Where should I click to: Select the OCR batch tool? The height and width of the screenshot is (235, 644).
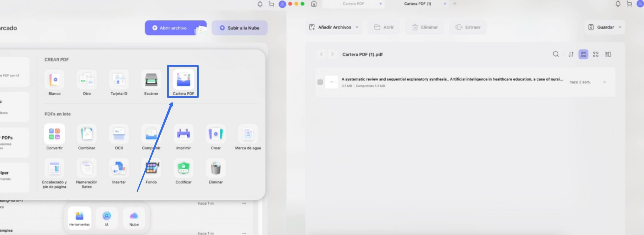tap(119, 137)
